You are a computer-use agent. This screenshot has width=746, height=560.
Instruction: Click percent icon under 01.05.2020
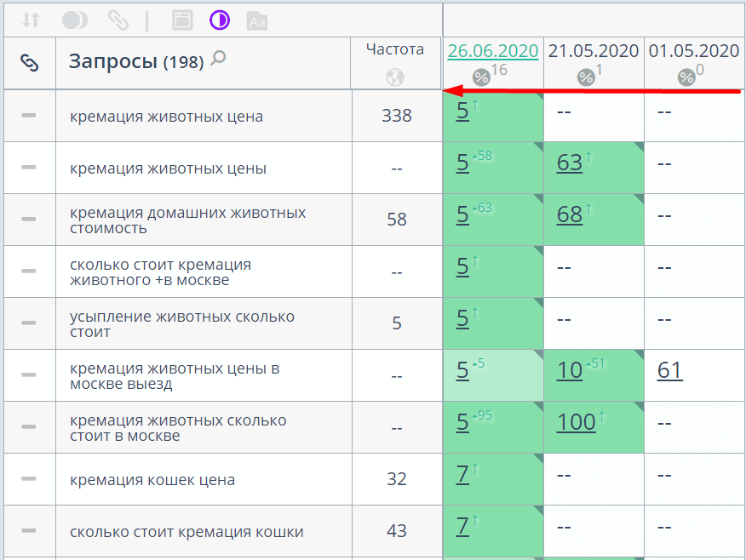pos(686,77)
